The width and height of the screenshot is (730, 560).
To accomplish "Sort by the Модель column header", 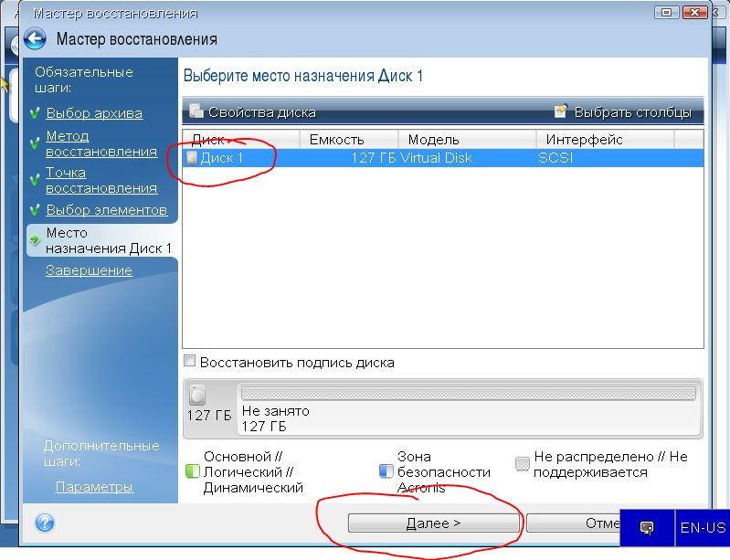I will (466, 140).
